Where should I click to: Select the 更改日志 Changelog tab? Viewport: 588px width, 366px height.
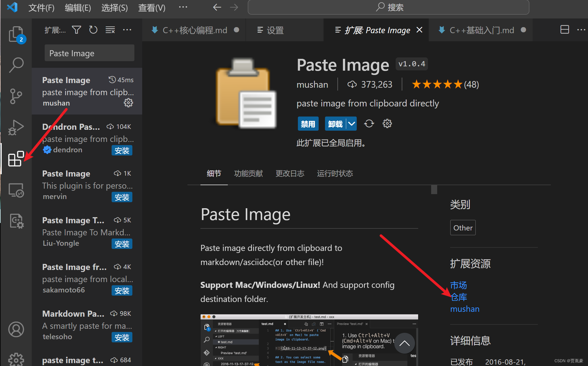[x=291, y=173]
